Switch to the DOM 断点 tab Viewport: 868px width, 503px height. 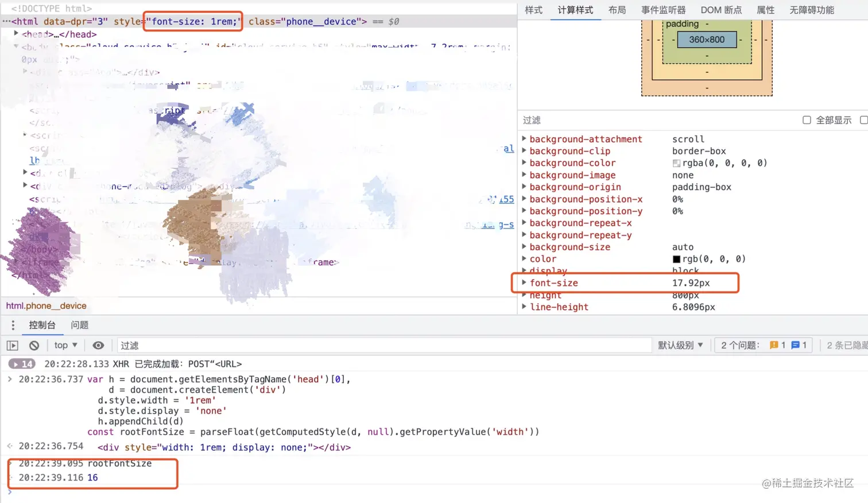[721, 10]
